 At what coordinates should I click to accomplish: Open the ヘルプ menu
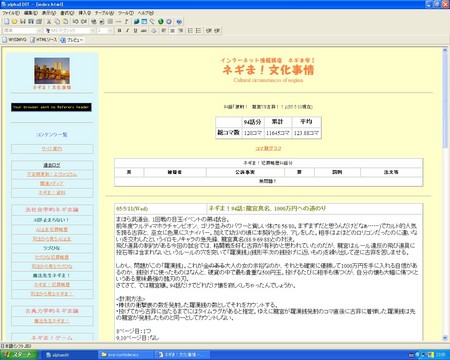tap(146, 13)
